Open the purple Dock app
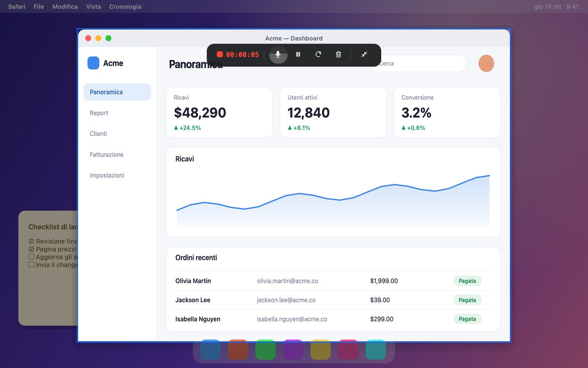 (x=293, y=350)
